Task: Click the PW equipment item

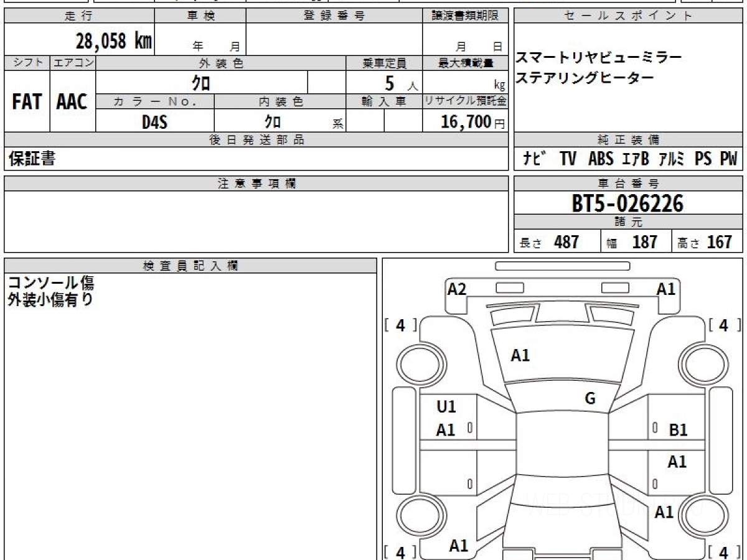Action: 728,159
